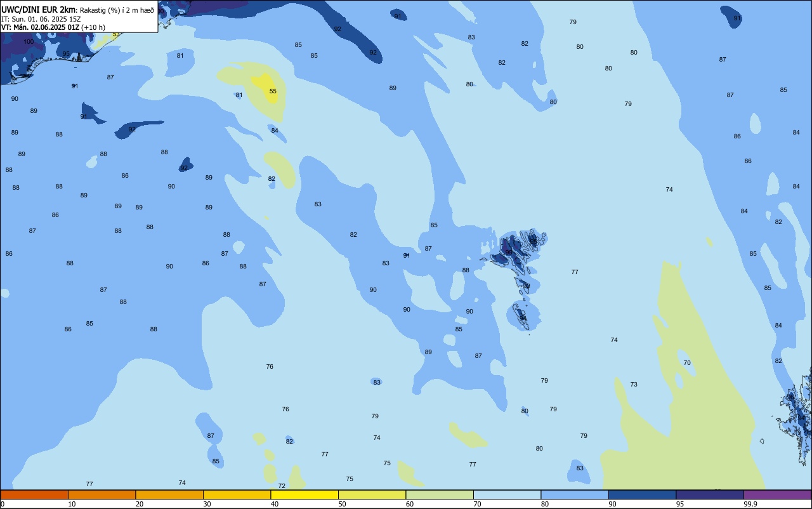The height and width of the screenshot is (509, 812).
Task: Click the map title 'UWC/DINI EUR 2km'
Action: (x=39, y=10)
